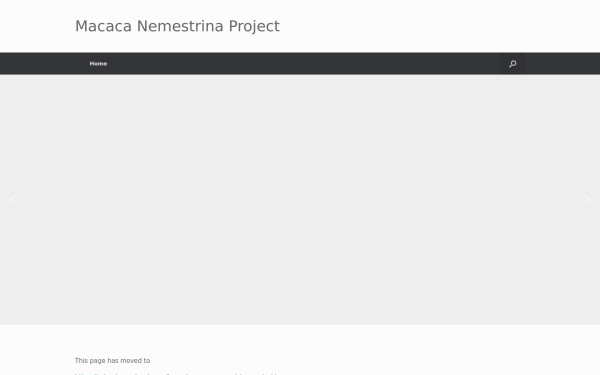Click the word 'Macaca' in the header
600x375 pixels.
tap(103, 26)
